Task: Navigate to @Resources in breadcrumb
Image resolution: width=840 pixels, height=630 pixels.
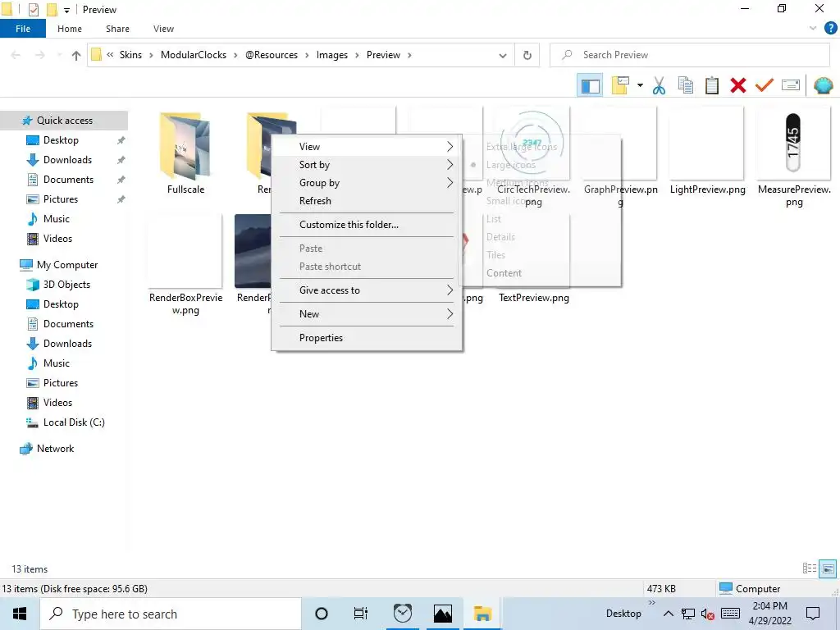Action: point(272,55)
